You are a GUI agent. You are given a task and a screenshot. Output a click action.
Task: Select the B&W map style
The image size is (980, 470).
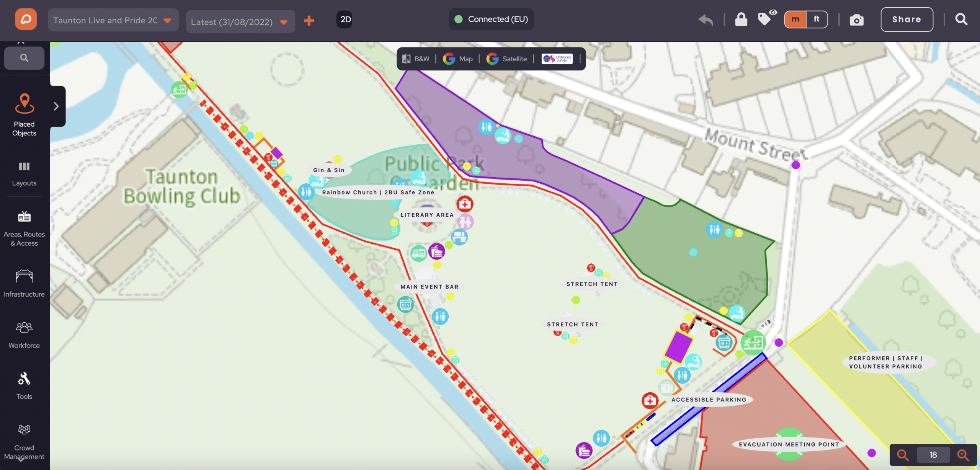tap(416, 59)
